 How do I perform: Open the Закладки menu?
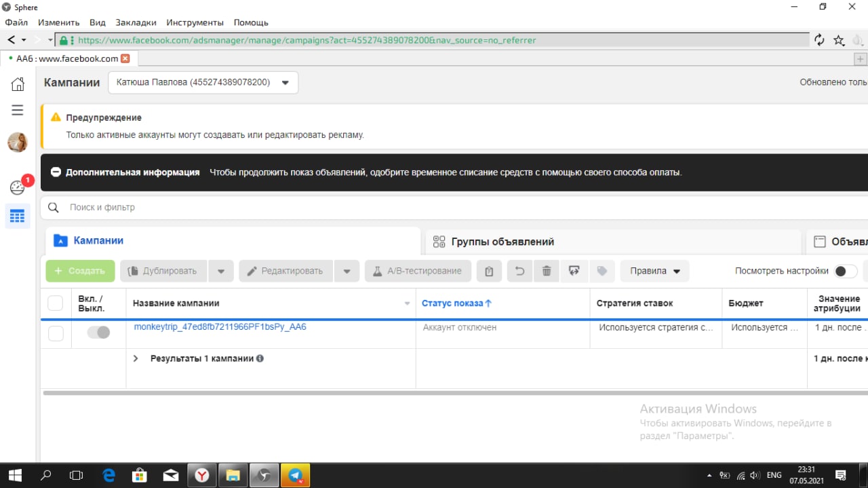pos(136,22)
